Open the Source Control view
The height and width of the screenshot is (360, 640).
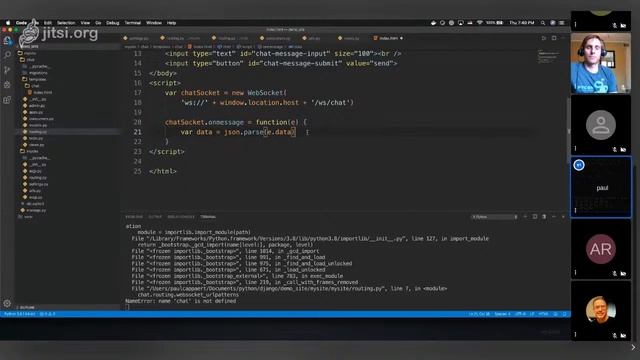(7, 70)
